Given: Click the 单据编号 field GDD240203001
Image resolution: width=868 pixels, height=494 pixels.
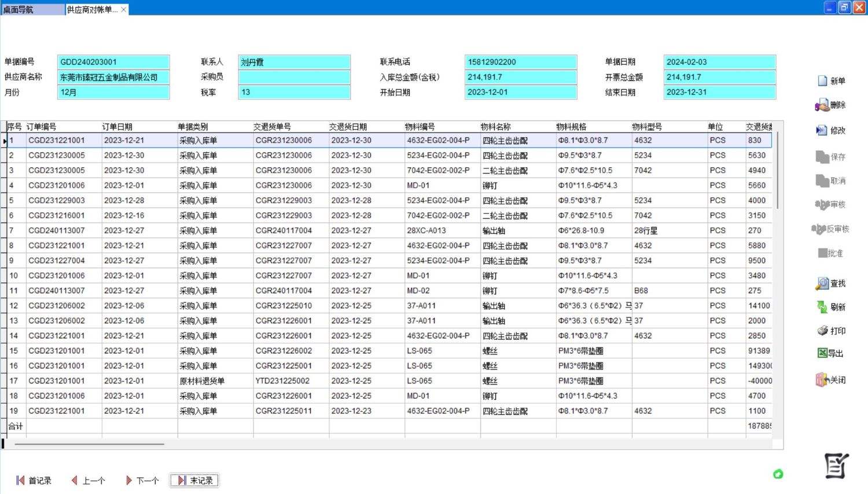Looking at the screenshot, I should [x=113, y=62].
